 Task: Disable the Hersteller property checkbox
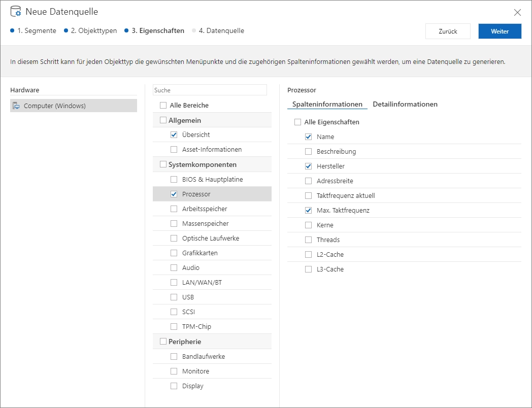click(x=308, y=166)
